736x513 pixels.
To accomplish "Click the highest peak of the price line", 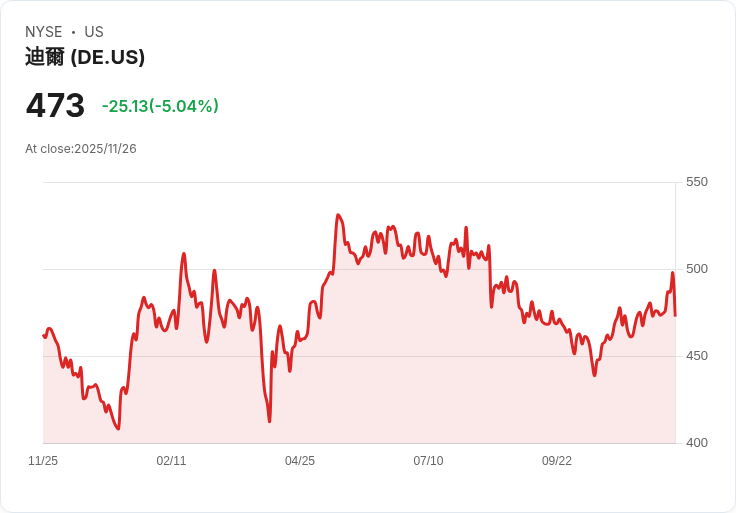I will 338,215.
